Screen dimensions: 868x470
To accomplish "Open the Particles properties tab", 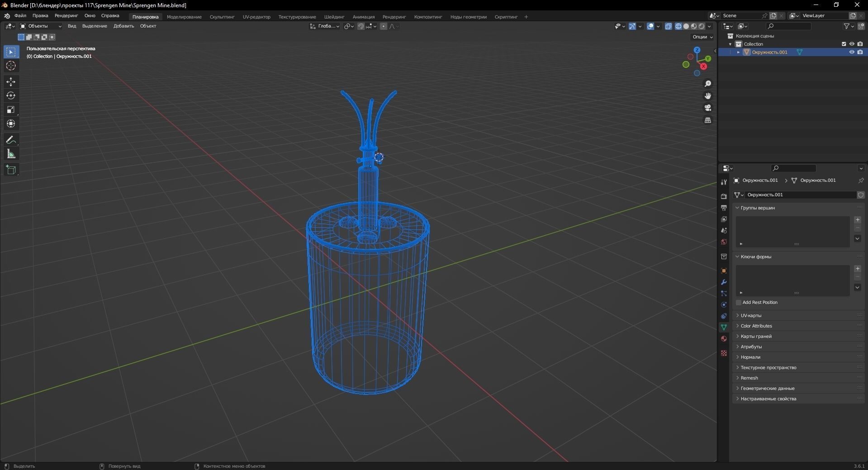I will tap(724, 294).
